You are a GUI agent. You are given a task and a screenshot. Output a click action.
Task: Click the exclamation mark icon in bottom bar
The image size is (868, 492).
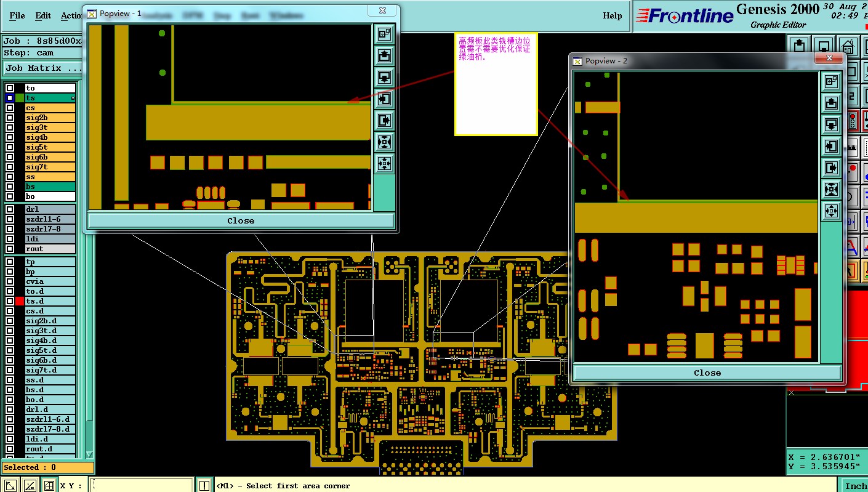pyautogui.click(x=204, y=486)
